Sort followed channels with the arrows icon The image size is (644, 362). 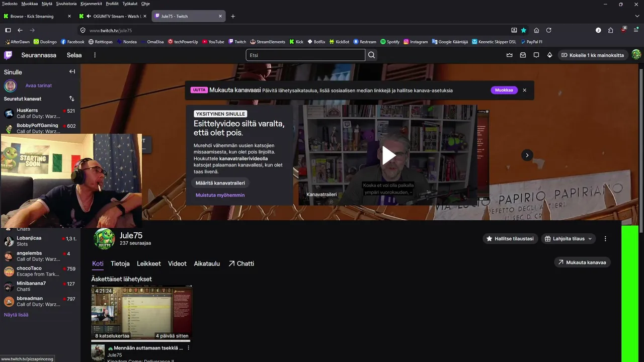pos(71,99)
